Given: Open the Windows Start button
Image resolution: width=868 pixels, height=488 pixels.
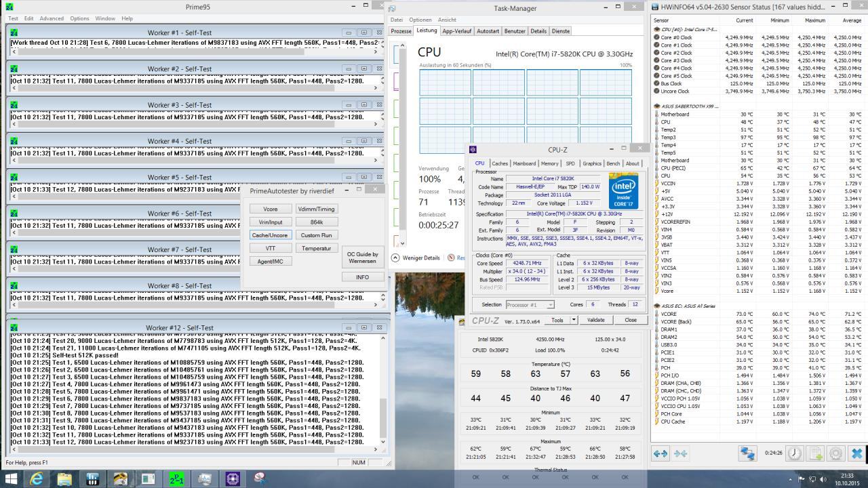Looking at the screenshot, I should click(x=11, y=479).
